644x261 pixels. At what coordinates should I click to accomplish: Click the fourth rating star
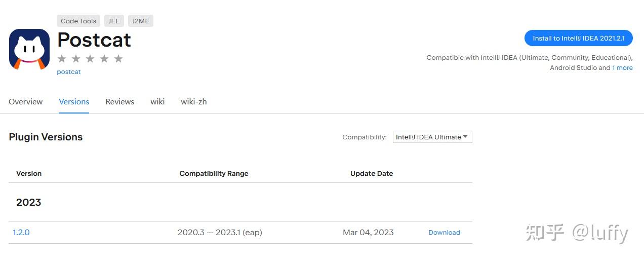click(104, 59)
